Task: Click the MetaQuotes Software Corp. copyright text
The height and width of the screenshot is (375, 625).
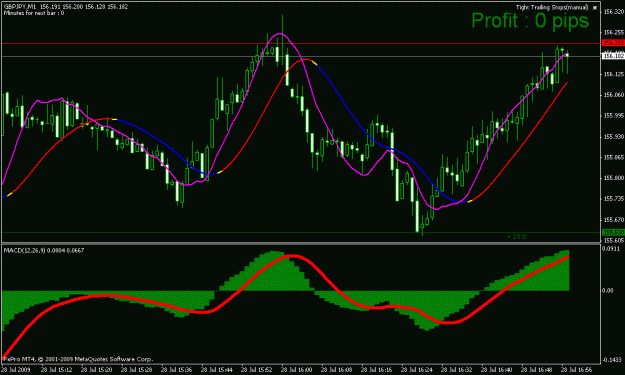Action: [78, 359]
